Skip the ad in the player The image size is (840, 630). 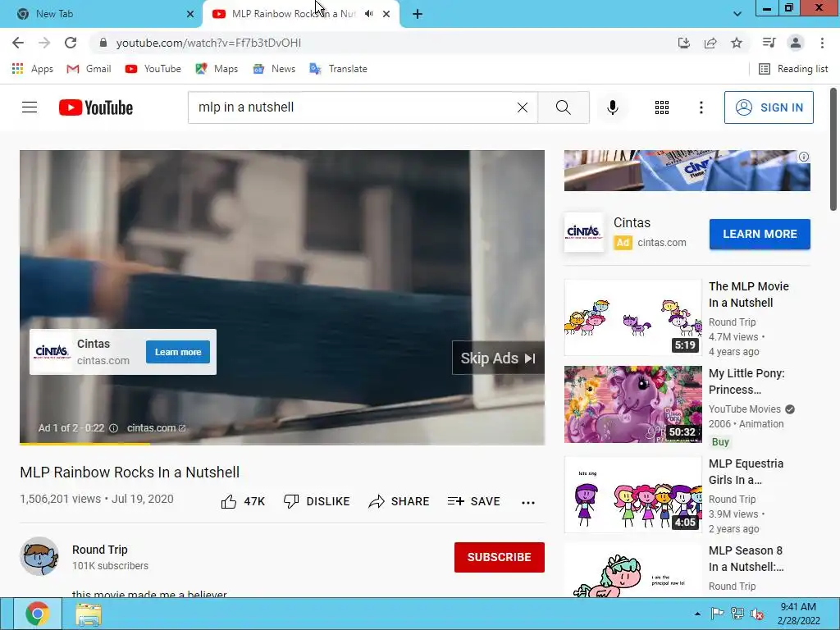tap(498, 358)
